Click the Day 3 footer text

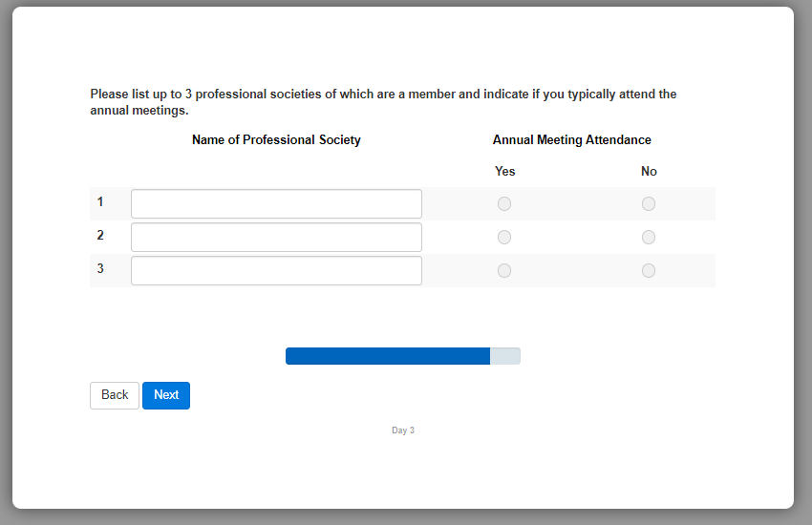click(403, 430)
